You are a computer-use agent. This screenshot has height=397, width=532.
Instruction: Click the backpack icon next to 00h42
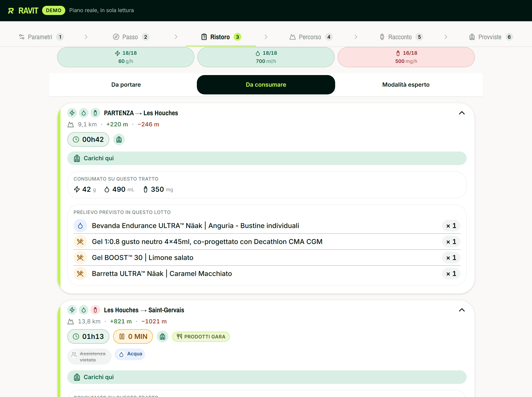pos(119,140)
